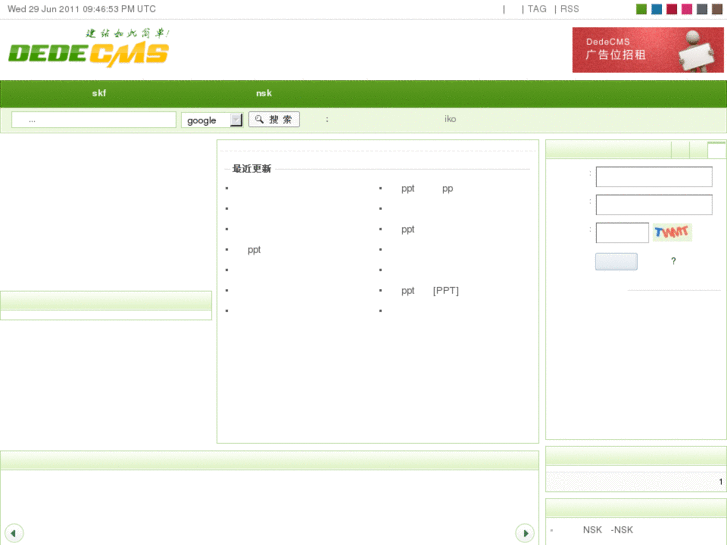
Task: Open the nsk navigation menu item
Action: click(x=264, y=93)
